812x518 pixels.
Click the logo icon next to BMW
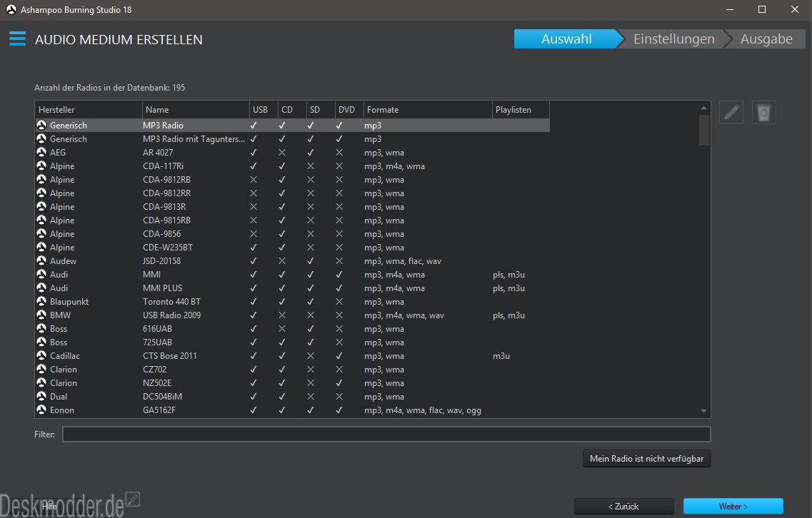[x=41, y=315]
